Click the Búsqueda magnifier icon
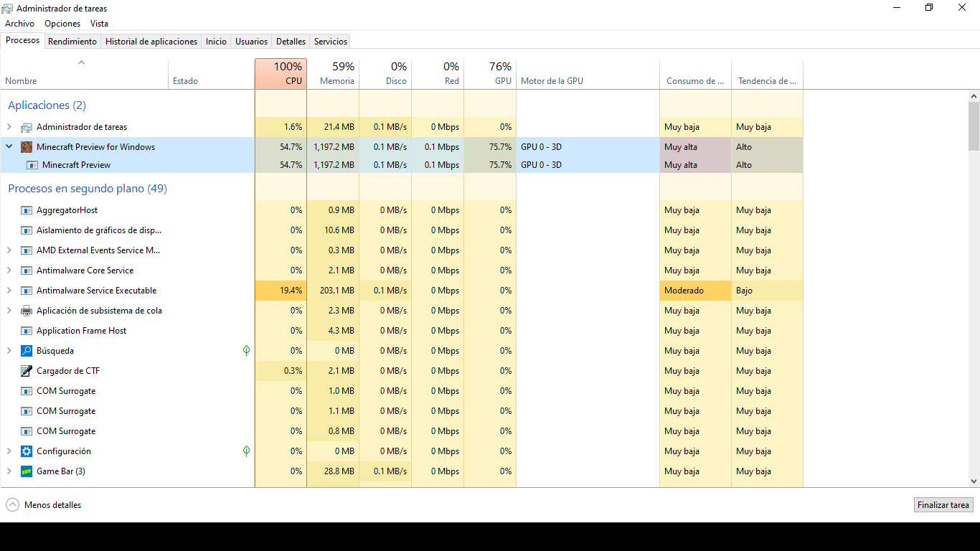 click(27, 351)
